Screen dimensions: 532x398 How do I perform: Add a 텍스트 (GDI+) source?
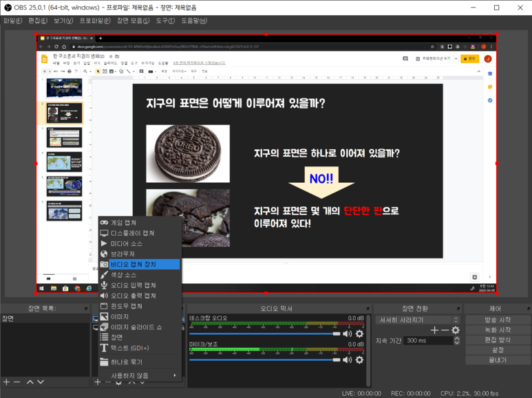click(x=140, y=348)
